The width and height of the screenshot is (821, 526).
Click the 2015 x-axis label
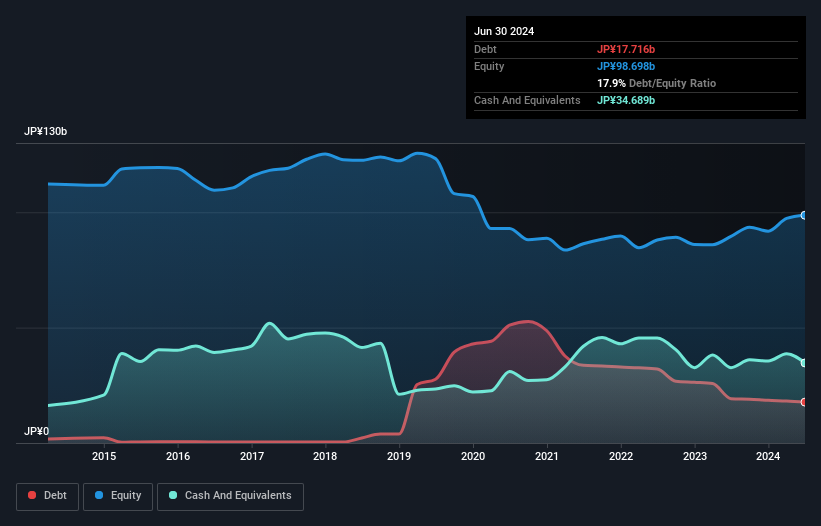pos(104,456)
